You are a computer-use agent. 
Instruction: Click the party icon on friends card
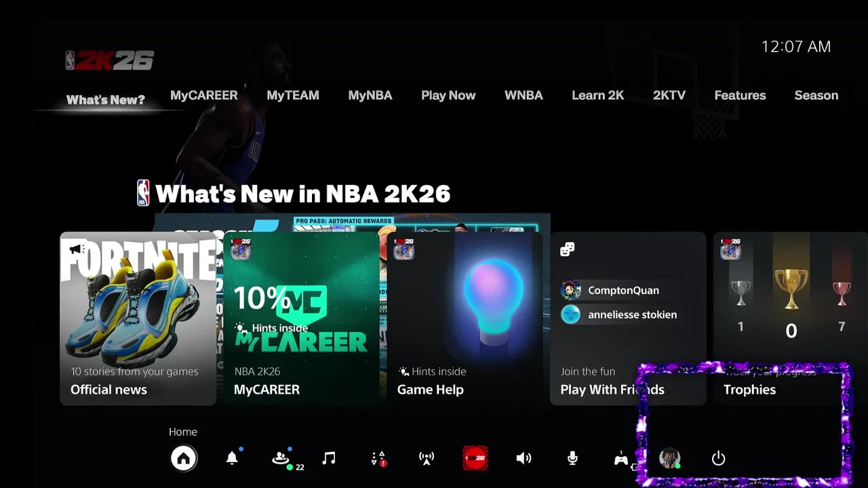pyautogui.click(x=568, y=249)
